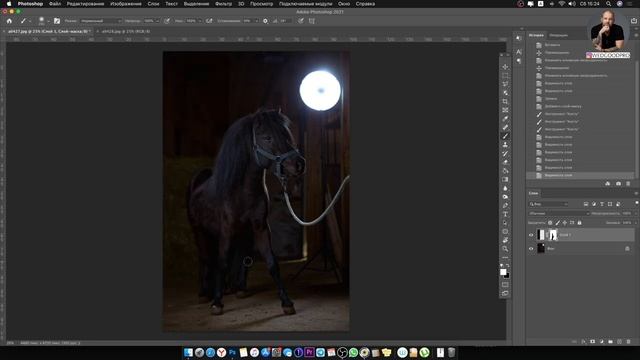Open the flow dropdown in options bar
The image size is (640, 360).
pos(199,21)
